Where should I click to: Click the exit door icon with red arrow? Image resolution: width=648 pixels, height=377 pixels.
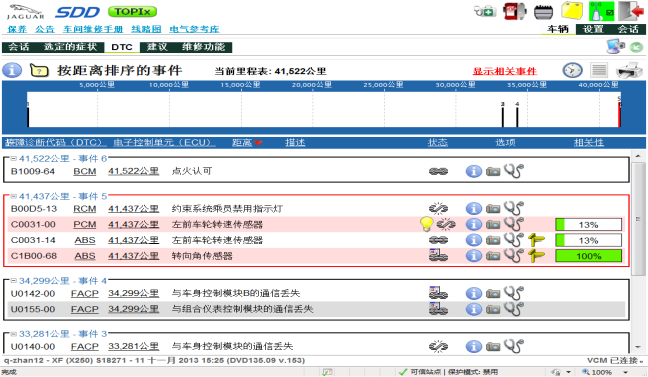pyautogui.click(x=631, y=11)
